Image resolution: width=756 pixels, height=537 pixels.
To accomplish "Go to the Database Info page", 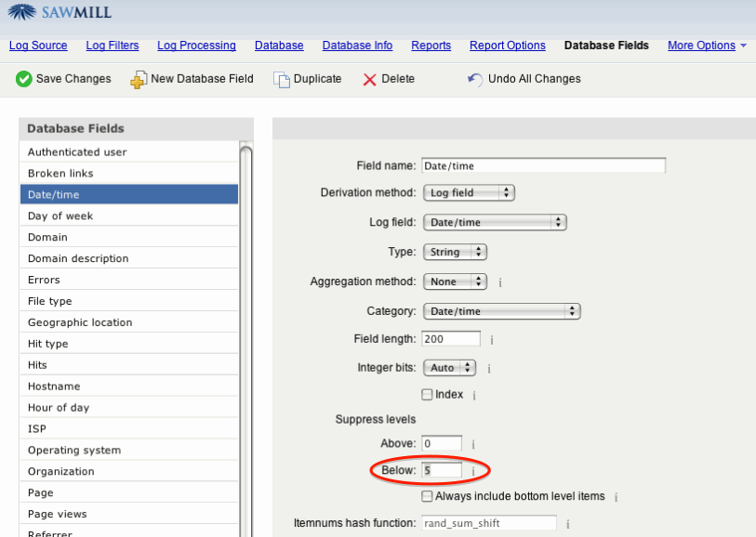I will (x=357, y=46).
